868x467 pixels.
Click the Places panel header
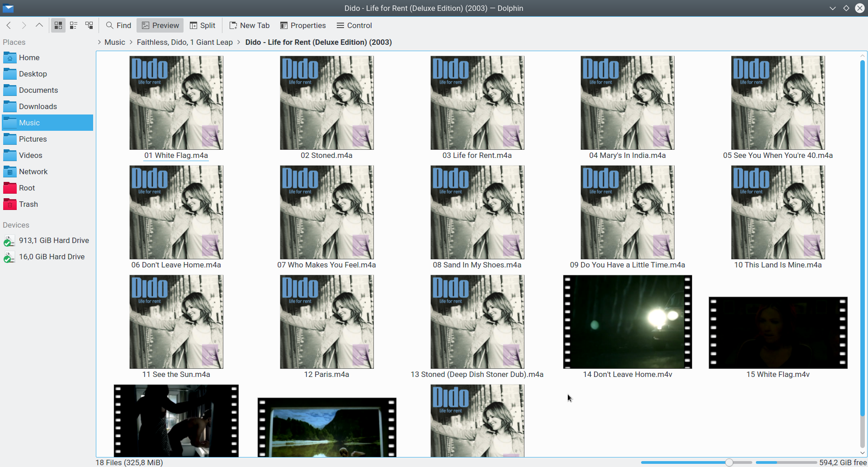(14, 42)
